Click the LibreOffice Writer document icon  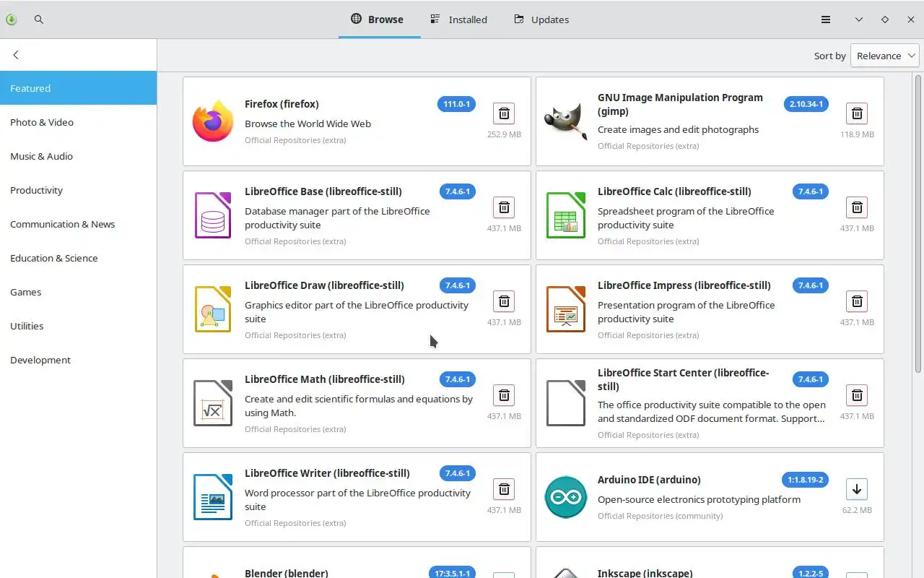pos(213,497)
